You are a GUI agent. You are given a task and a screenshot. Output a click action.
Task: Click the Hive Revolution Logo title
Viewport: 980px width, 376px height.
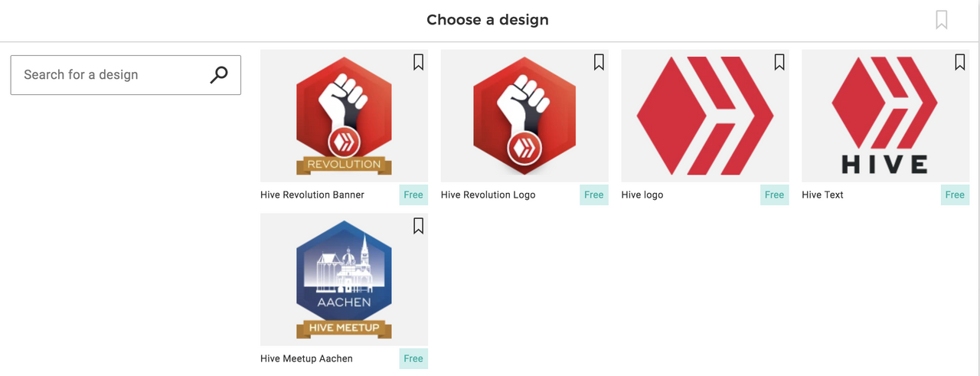point(488,195)
